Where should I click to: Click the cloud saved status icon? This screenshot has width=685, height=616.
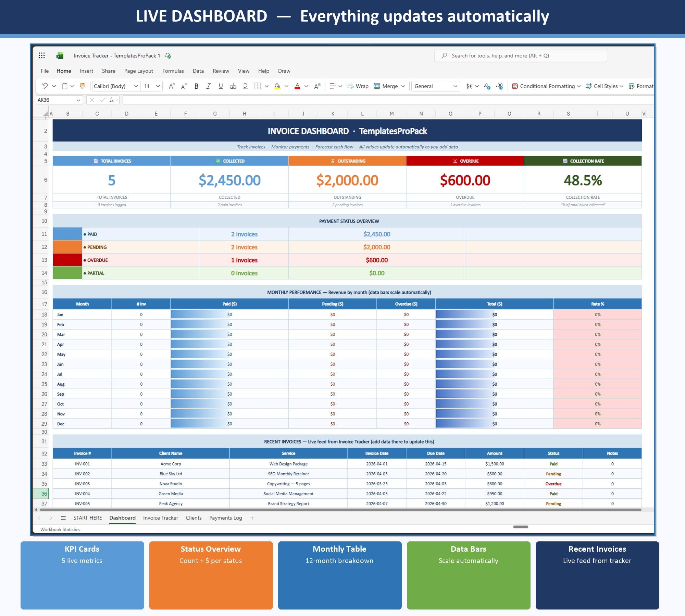point(168,55)
